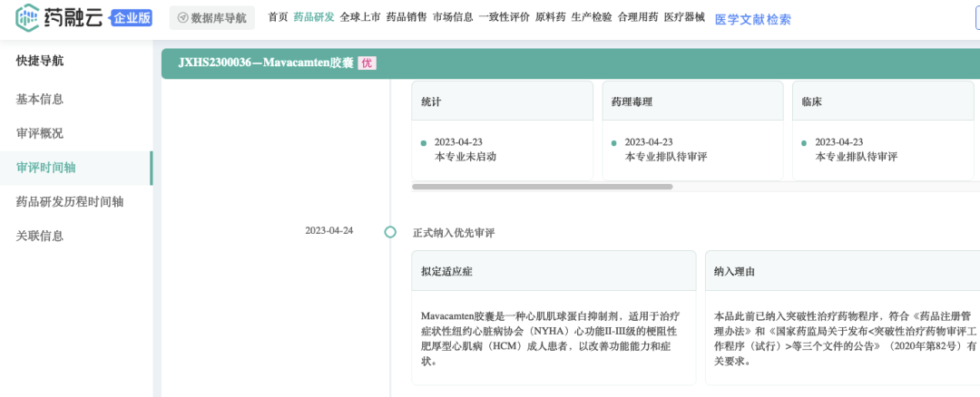980x397 pixels.
Task: Click the JXHS2300036—Mavacamten胶囊 title
Action: (x=266, y=63)
